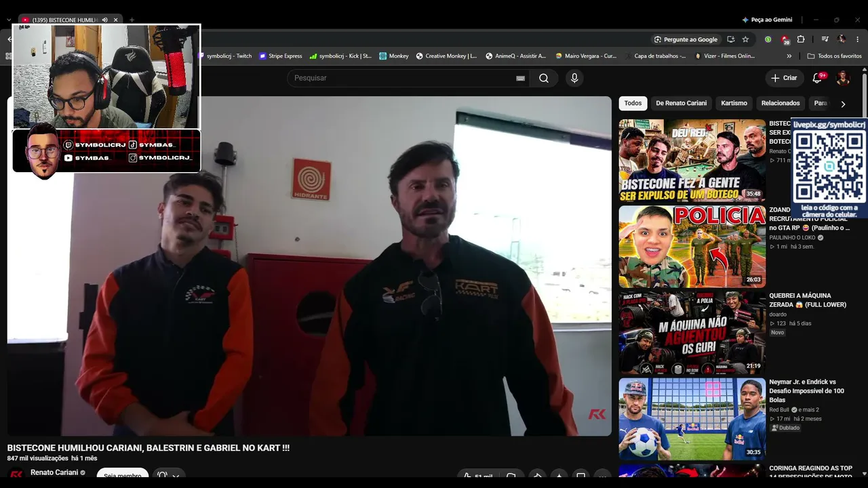Screen dimensions: 868x488
Task: Open the Chrome three-dot menu
Action: [858, 39]
